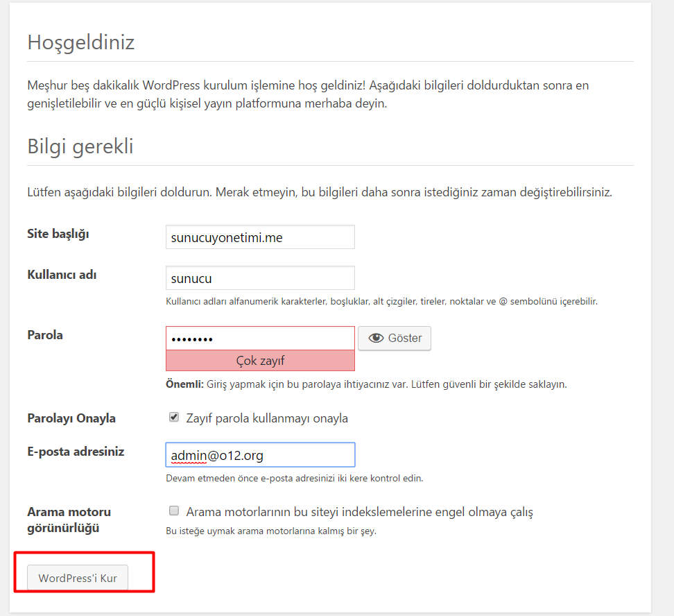
Task: Click the 'Kullanıcı adları alfanumerik' hint text
Action: [381, 302]
